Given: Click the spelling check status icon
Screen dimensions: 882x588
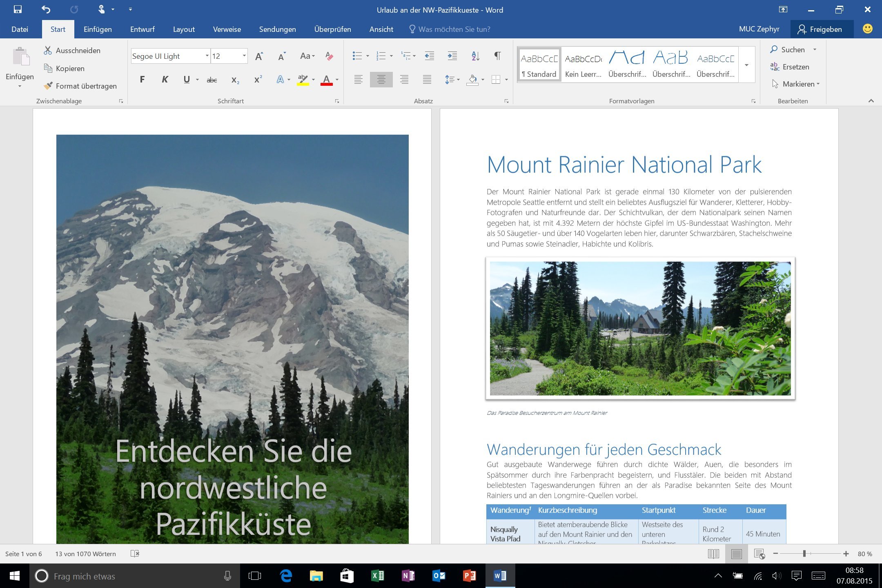Looking at the screenshot, I should (135, 554).
